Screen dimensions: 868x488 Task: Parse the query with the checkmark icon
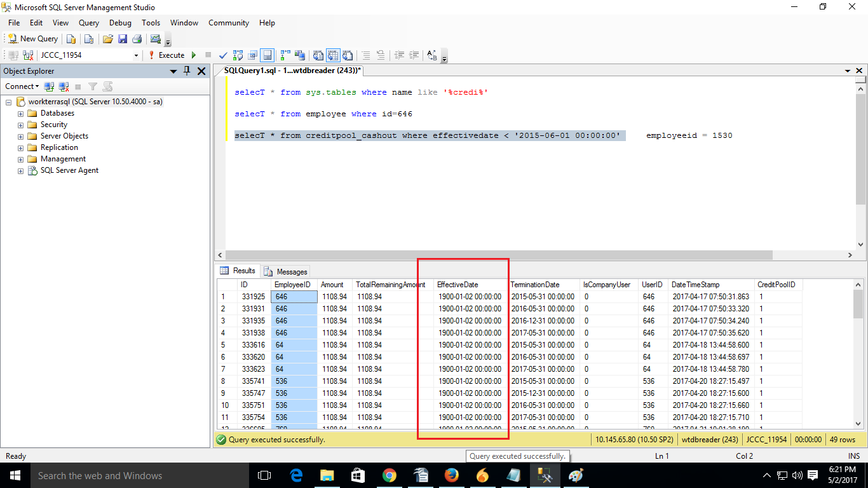point(223,55)
